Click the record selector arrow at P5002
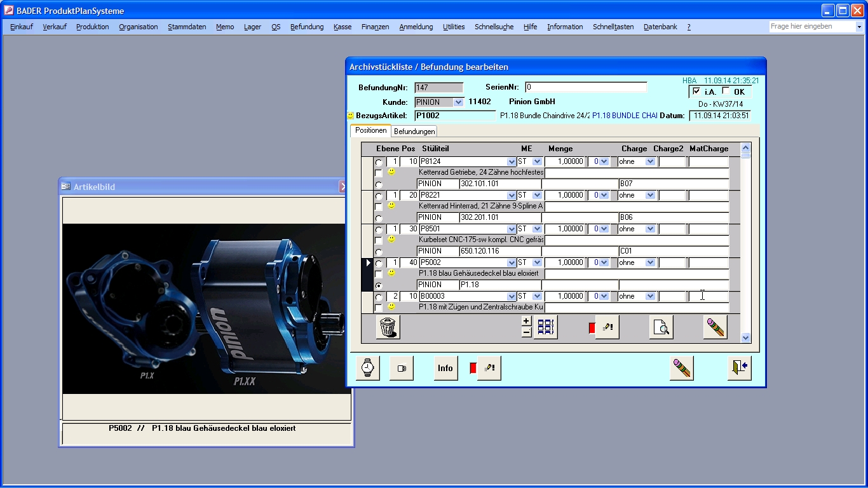 367,262
